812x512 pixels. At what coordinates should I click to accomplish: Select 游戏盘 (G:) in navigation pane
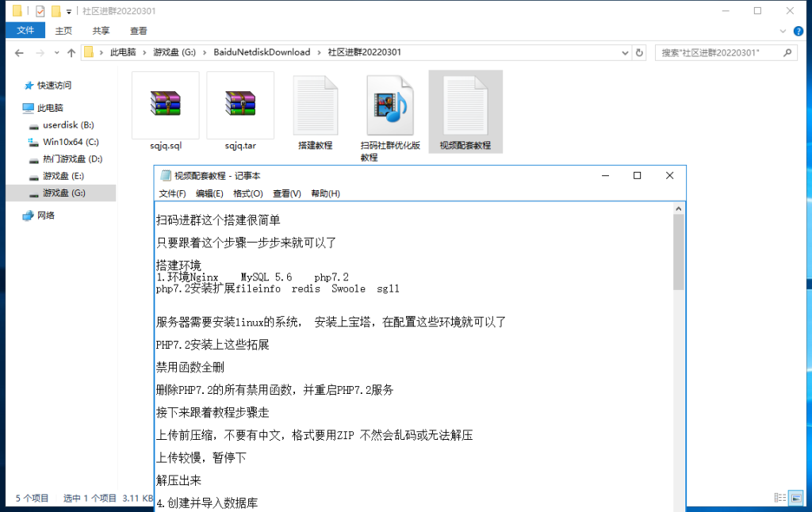pos(61,193)
